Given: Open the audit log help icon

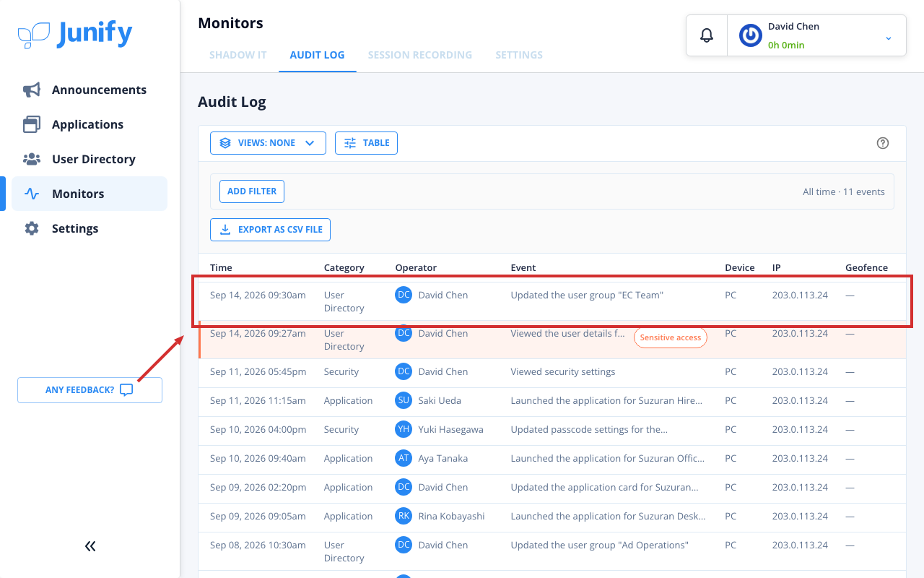Looking at the screenshot, I should (882, 143).
